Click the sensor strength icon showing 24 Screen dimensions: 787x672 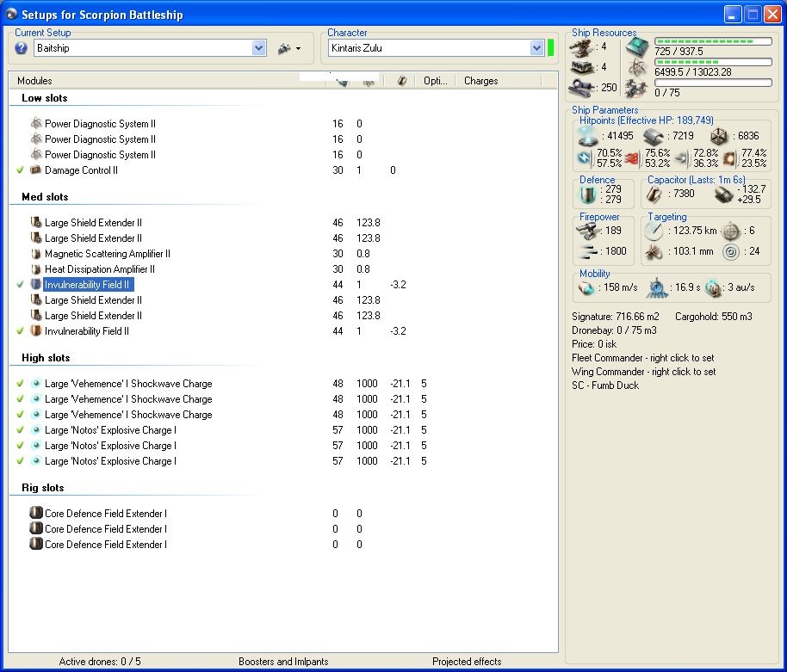(x=731, y=252)
